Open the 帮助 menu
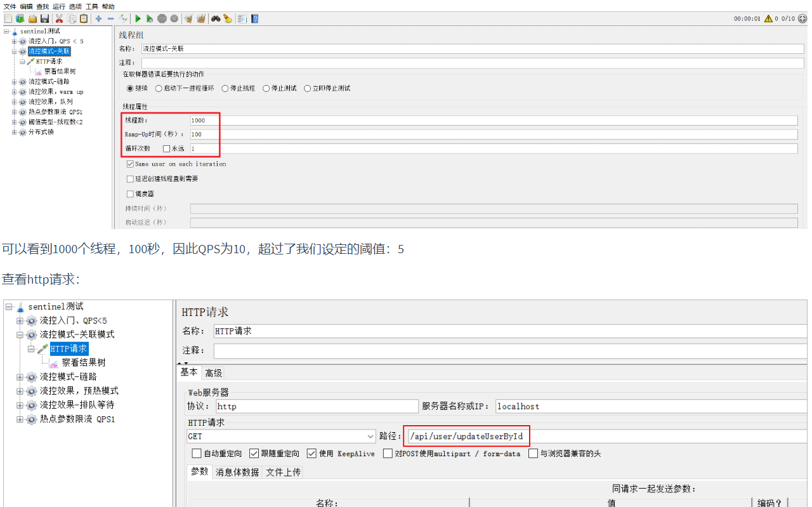 pyautogui.click(x=108, y=6)
